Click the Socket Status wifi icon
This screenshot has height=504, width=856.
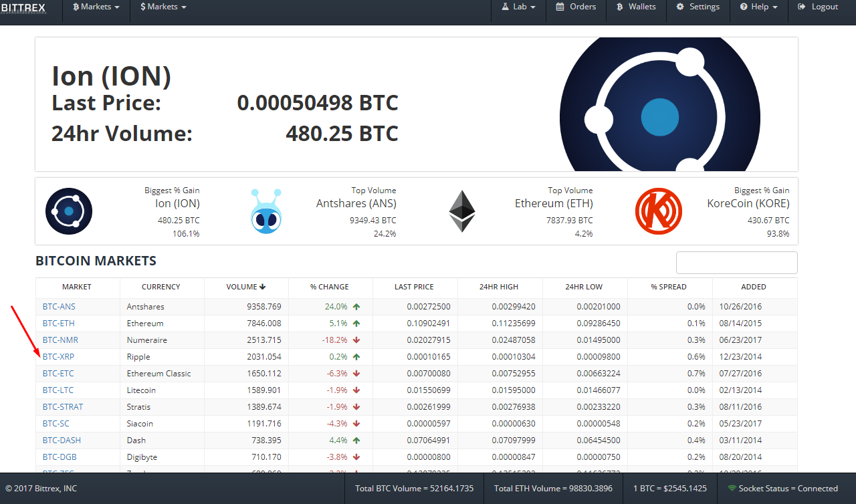tap(732, 489)
